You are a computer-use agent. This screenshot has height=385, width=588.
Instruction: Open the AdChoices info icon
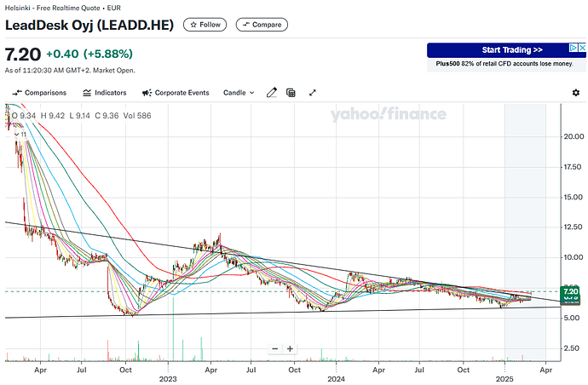coord(574,48)
